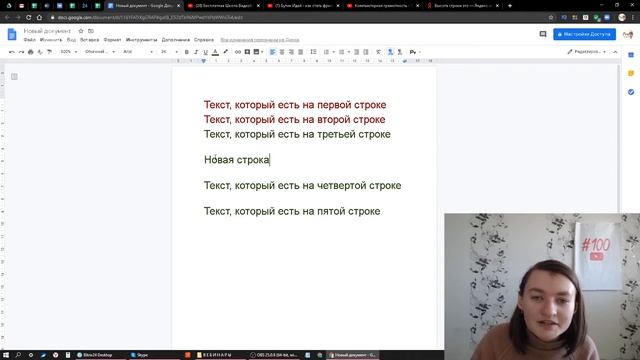
Task: Open the Файл menu
Action: coord(29,40)
